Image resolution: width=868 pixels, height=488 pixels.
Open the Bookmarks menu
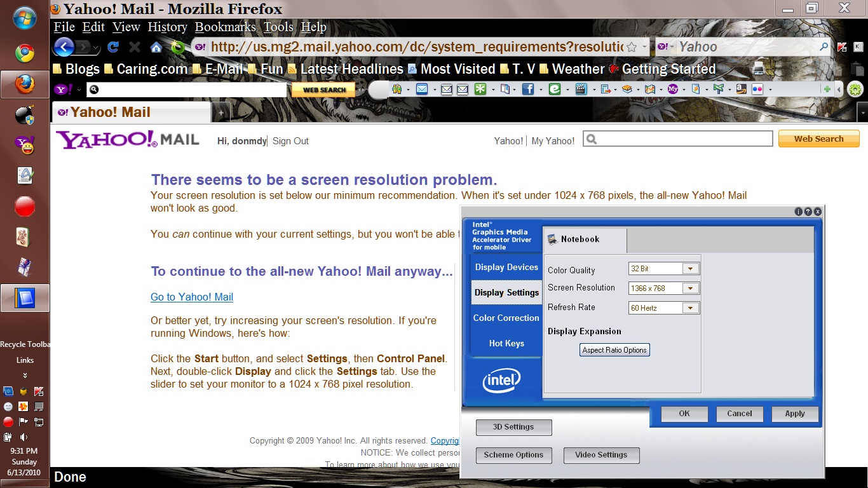[225, 27]
